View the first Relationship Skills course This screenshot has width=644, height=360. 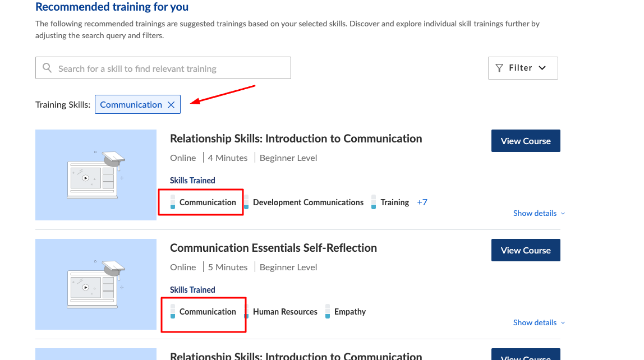[x=525, y=141]
